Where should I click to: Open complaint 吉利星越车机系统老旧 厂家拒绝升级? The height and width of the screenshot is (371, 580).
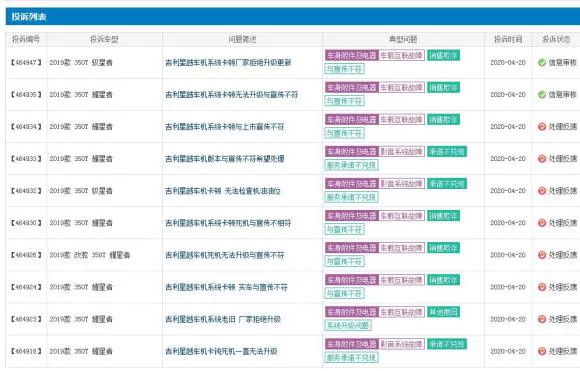tap(223, 319)
